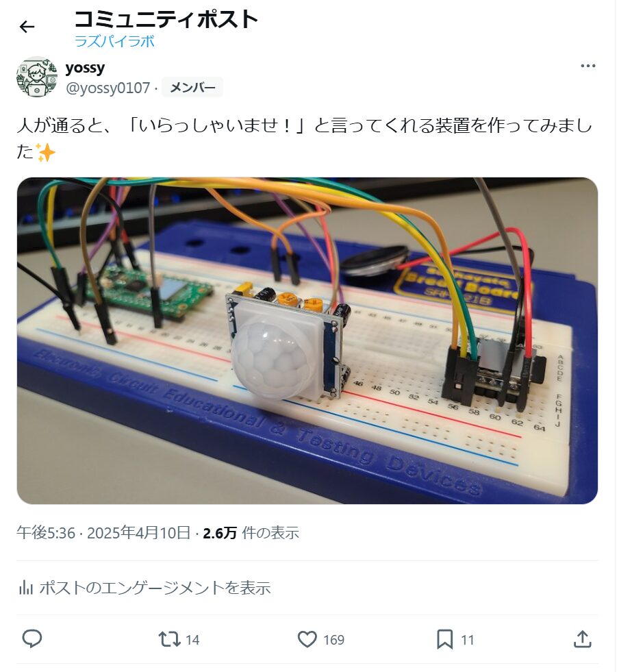
Task: Click the メンバー badge
Action: 192,88
